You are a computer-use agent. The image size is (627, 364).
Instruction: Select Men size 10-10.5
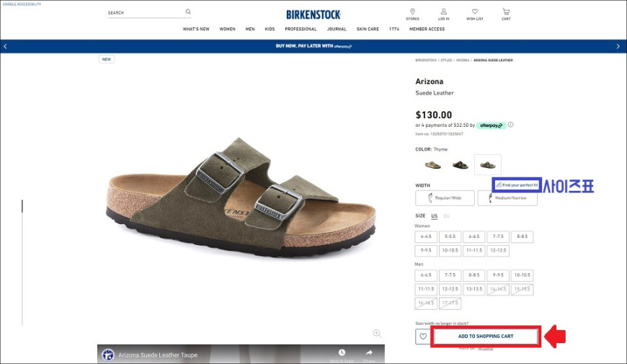point(522,275)
